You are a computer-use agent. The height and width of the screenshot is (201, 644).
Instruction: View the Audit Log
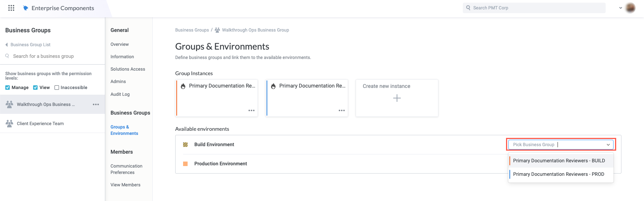(120, 94)
